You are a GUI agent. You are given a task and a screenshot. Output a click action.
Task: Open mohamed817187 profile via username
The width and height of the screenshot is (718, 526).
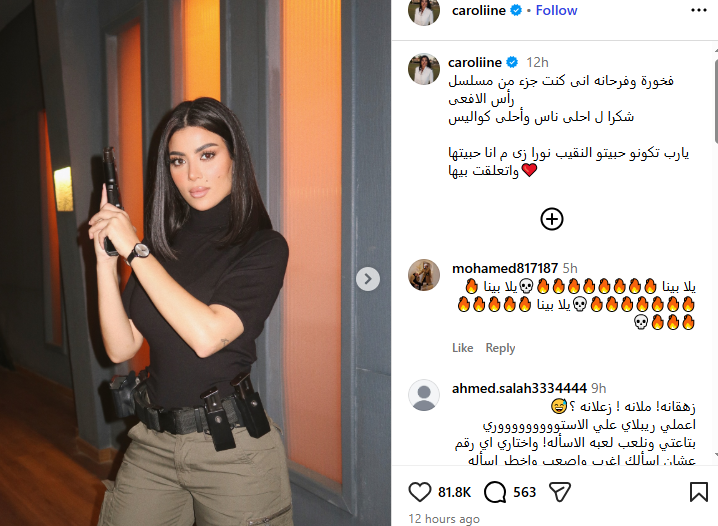click(x=505, y=268)
